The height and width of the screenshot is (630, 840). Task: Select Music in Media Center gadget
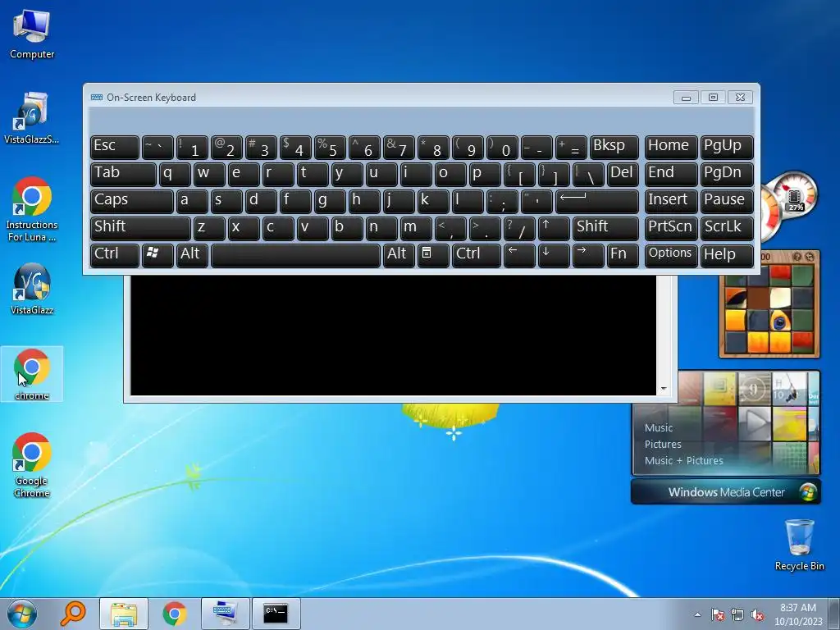pos(659,427)
